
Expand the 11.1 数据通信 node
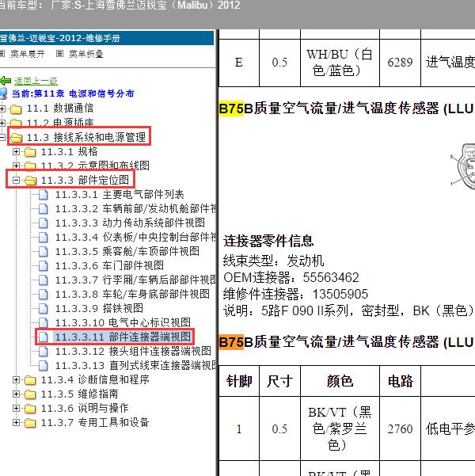pyautogui.click(x=2, y=109)
